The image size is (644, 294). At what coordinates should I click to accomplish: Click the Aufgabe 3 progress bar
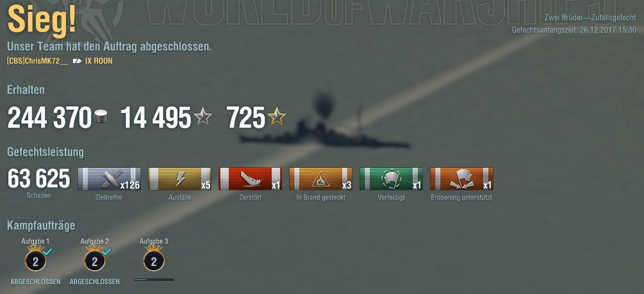154,280
